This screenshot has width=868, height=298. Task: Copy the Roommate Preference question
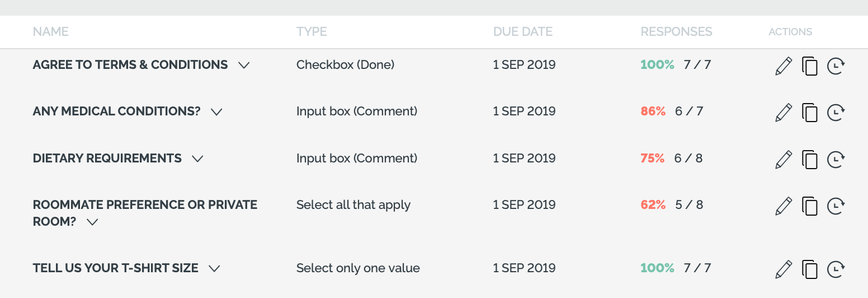809,206
